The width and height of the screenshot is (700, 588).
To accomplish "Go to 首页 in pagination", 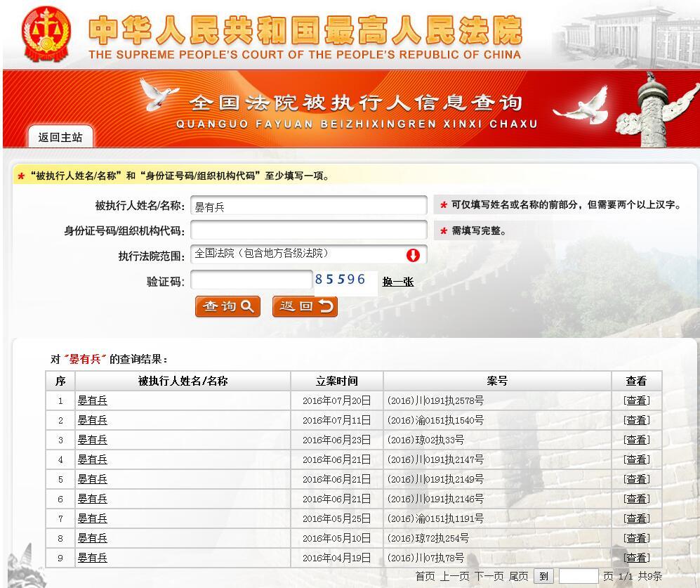I will pos(425,576).
